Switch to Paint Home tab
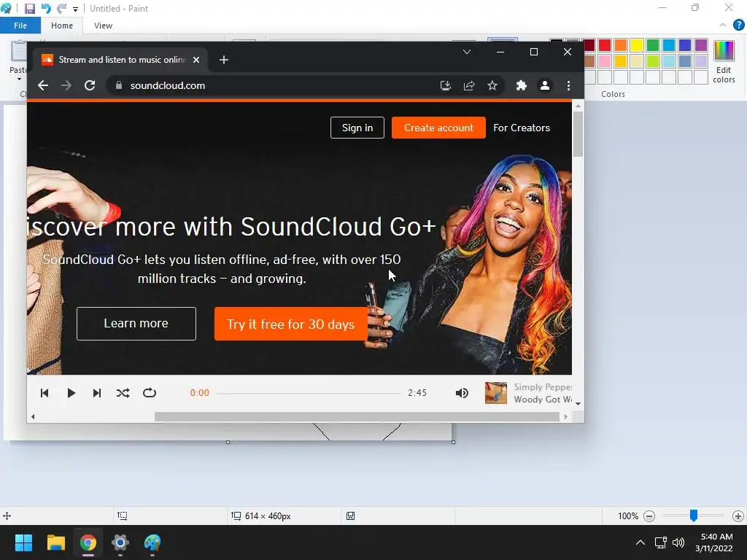This screenshot has height=560, width=747. tap(62, 26)
